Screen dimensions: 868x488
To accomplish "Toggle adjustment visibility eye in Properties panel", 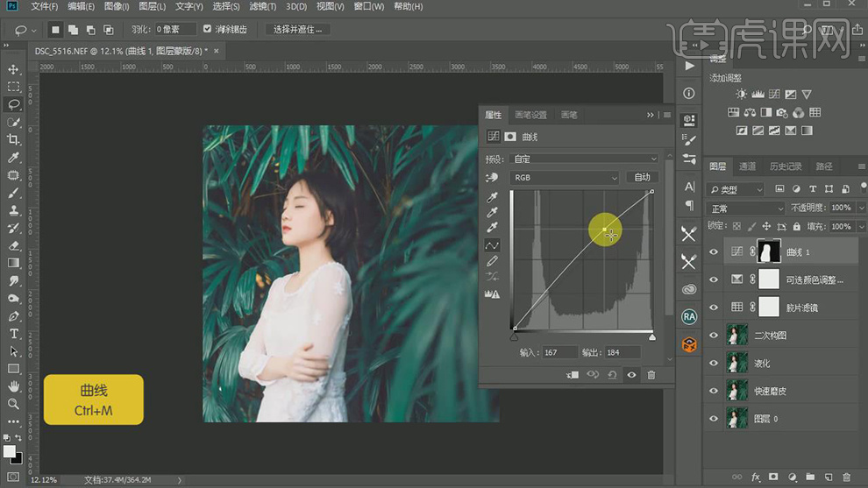I will 631,375.
